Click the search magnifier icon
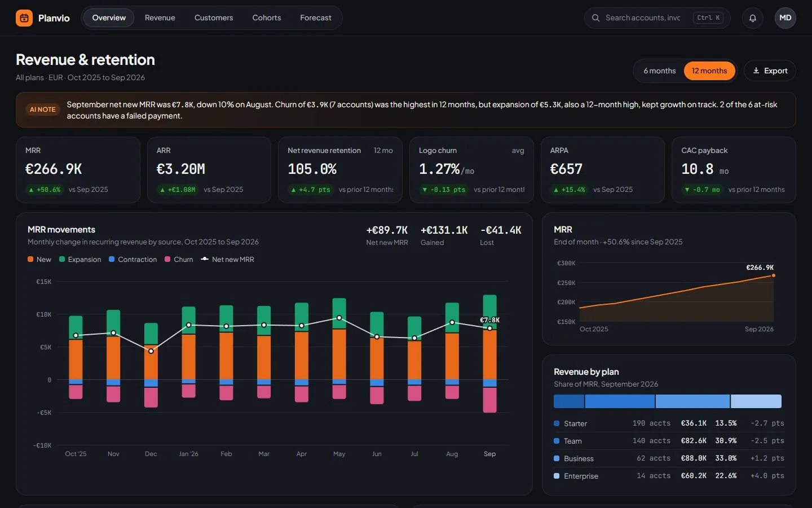 (595, 18)
